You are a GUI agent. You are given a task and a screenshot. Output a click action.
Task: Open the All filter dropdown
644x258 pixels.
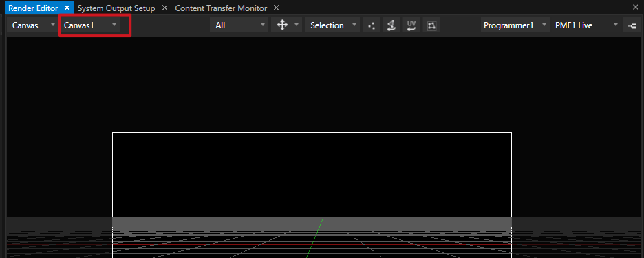(x=239, y=25)
